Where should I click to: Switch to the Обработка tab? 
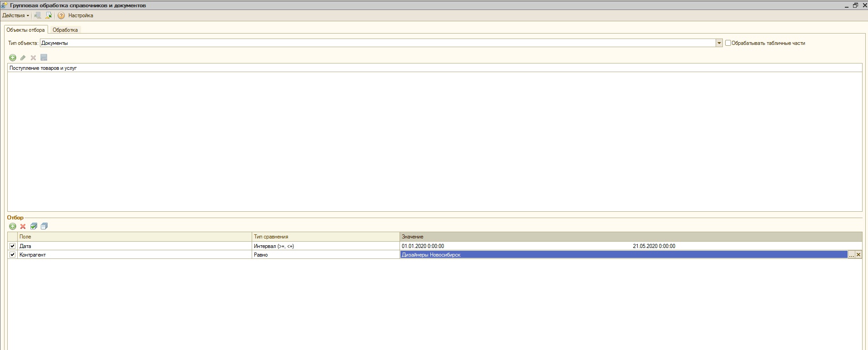click(65, 30)
